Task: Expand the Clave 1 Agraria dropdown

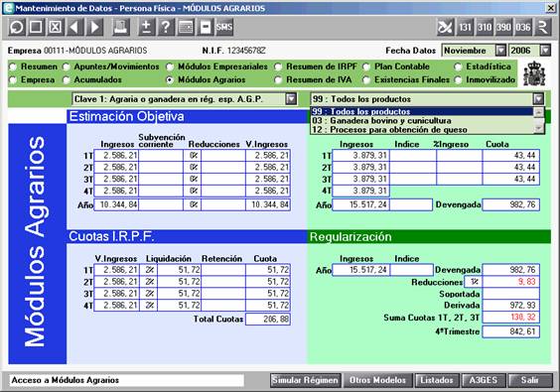Action: pyautogui.click(x=291, y=99)
